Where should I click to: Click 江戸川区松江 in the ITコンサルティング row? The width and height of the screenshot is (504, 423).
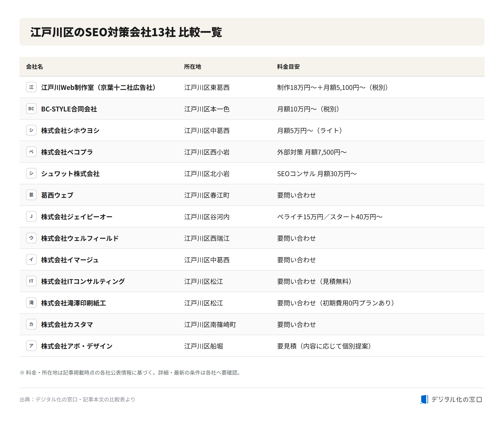pyautogui.click(x=204, y=281)
